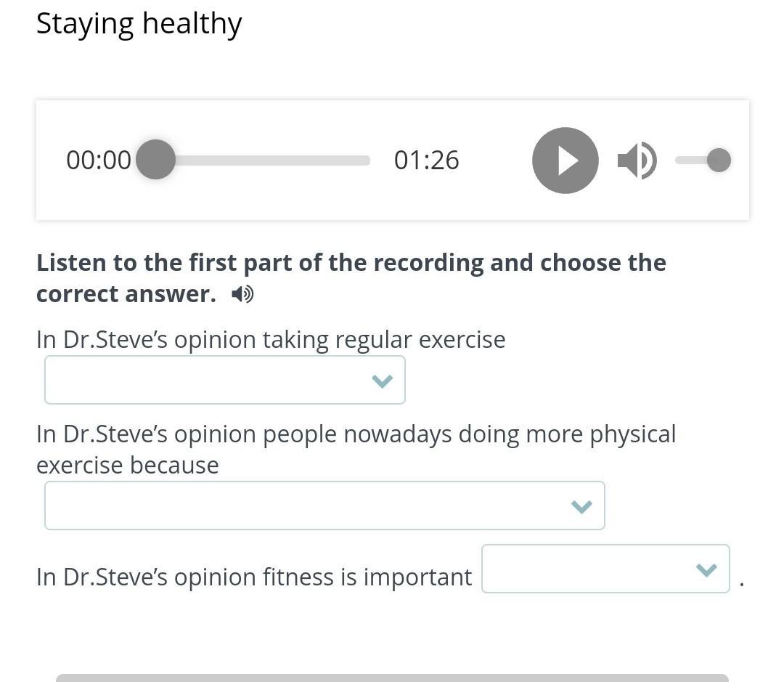
Task: Mute the audio with the speaker icon
Action: coord(637,160)
